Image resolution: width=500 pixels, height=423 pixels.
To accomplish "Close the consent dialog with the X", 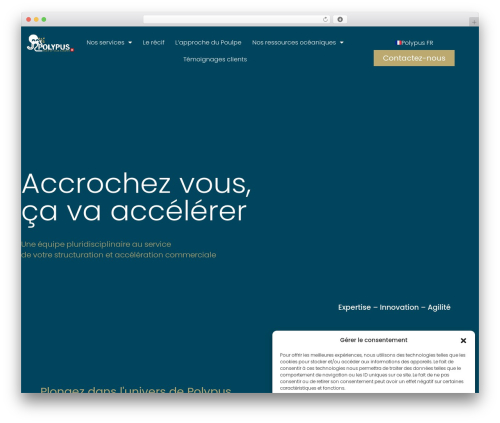I will click(463, 340).
